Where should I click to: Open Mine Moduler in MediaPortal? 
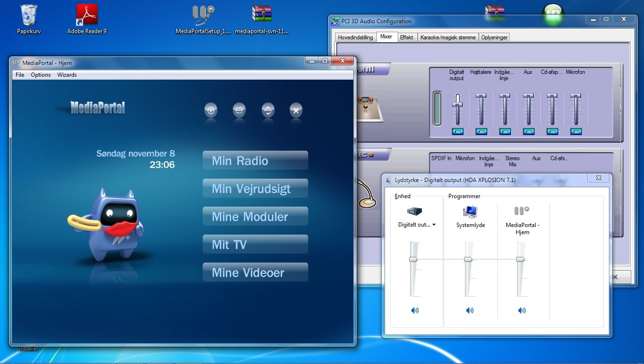255,216
